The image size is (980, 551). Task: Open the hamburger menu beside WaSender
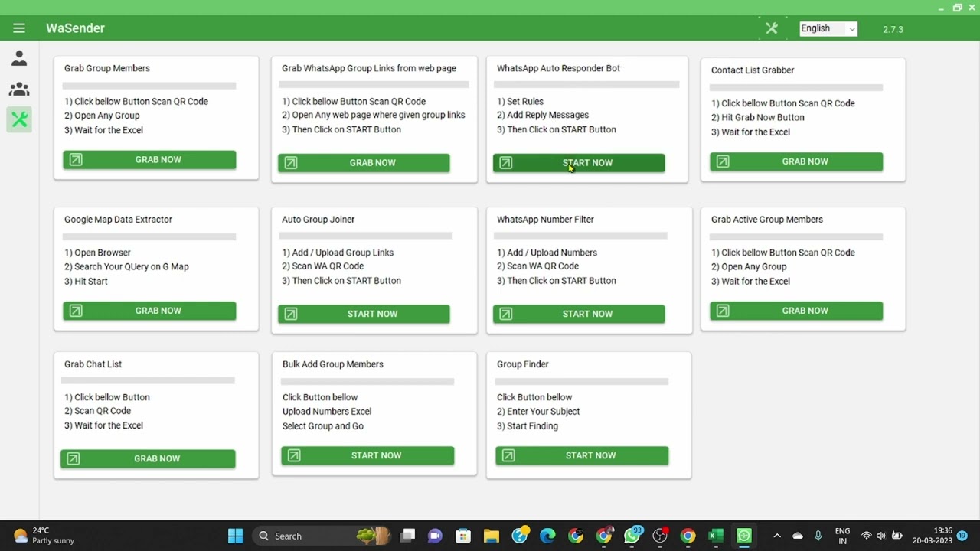point(19,28)
